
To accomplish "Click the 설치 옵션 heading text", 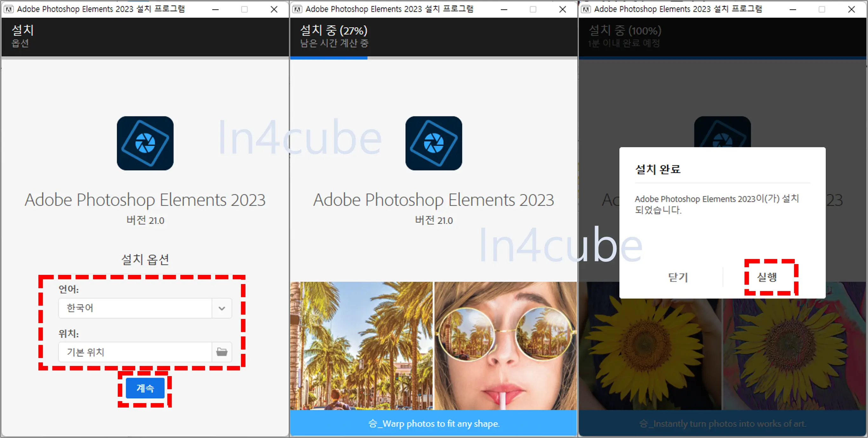I will tap(145, 259).
